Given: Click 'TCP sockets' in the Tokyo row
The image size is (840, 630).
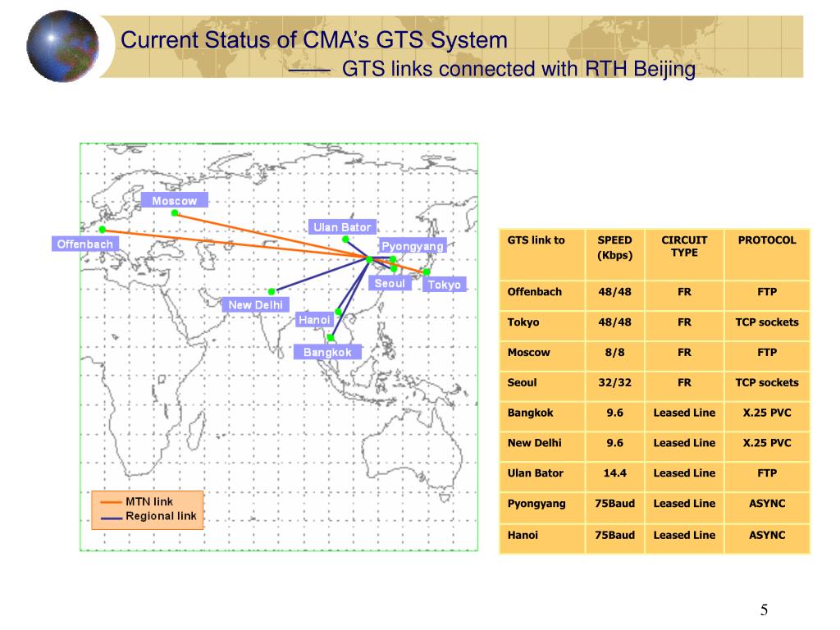Looking at the screenshot, I should point(767,322).
